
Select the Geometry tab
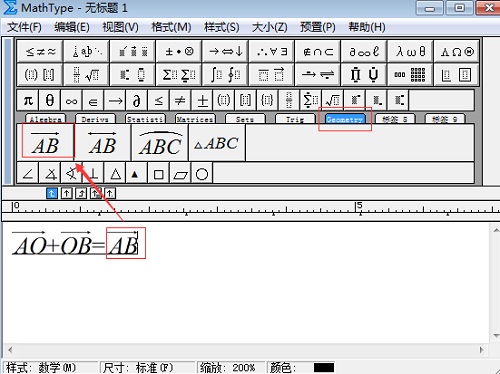click(345, 119)
